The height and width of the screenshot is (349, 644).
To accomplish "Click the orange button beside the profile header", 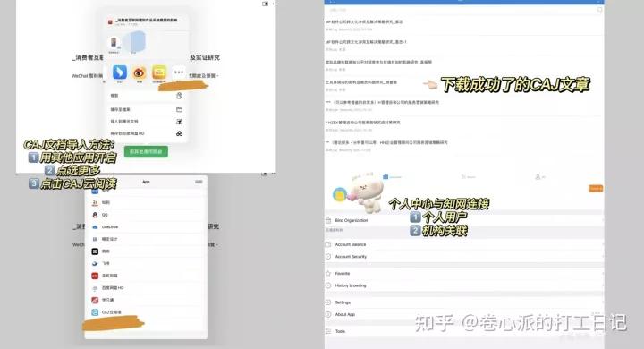I will tap(596, 188).
